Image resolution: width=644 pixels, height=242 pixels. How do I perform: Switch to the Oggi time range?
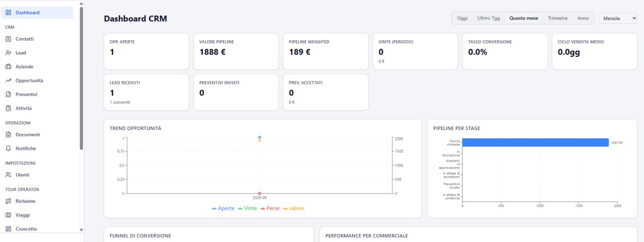(462, 18)
